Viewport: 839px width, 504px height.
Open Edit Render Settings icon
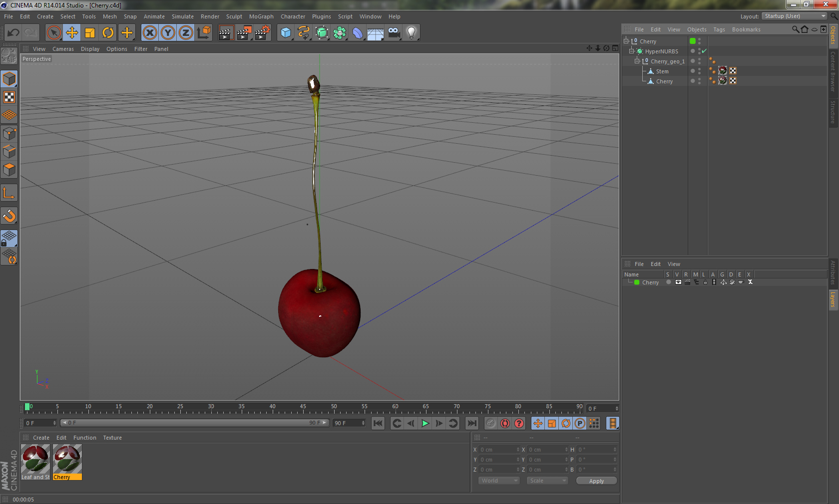[x=263, y=33]
